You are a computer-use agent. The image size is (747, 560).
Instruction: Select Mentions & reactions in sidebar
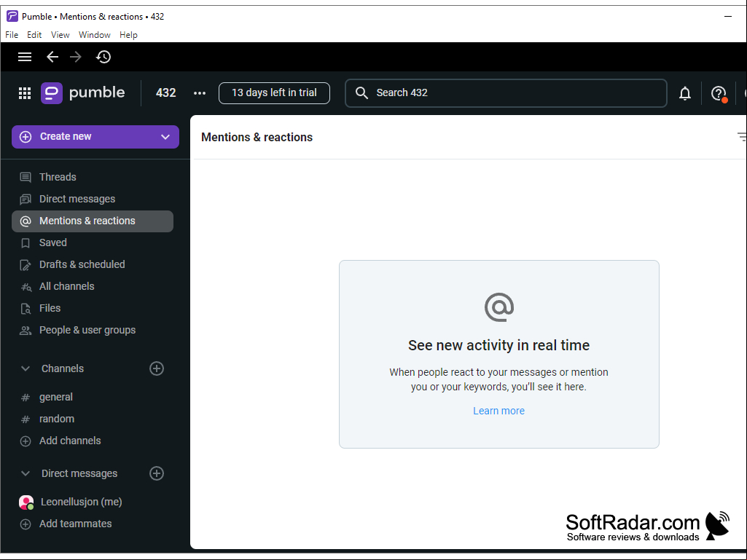(x=93, y=221)
